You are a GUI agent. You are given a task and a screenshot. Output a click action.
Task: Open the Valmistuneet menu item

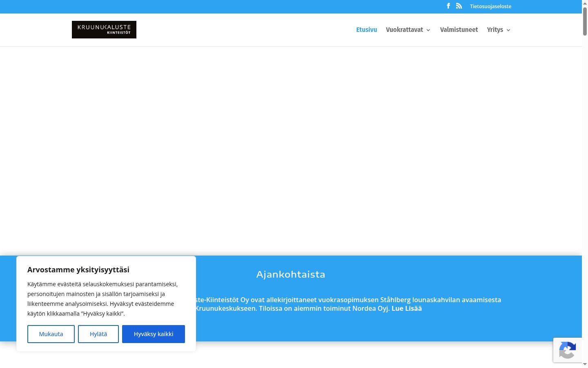459,30
